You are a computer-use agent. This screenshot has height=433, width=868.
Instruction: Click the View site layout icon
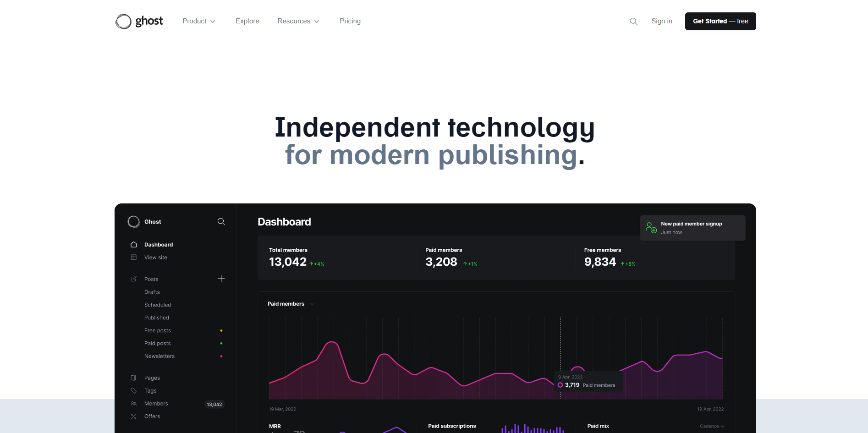click(x=134, y=258)
